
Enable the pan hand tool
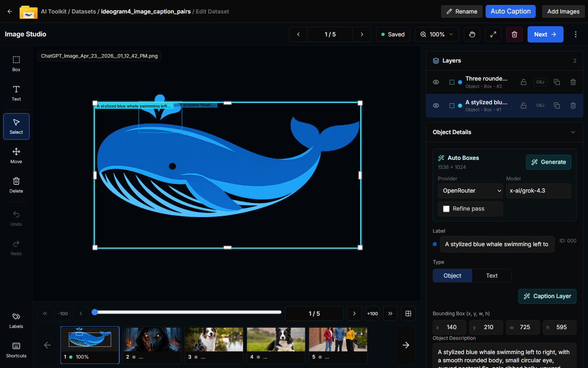coord(472,34)
